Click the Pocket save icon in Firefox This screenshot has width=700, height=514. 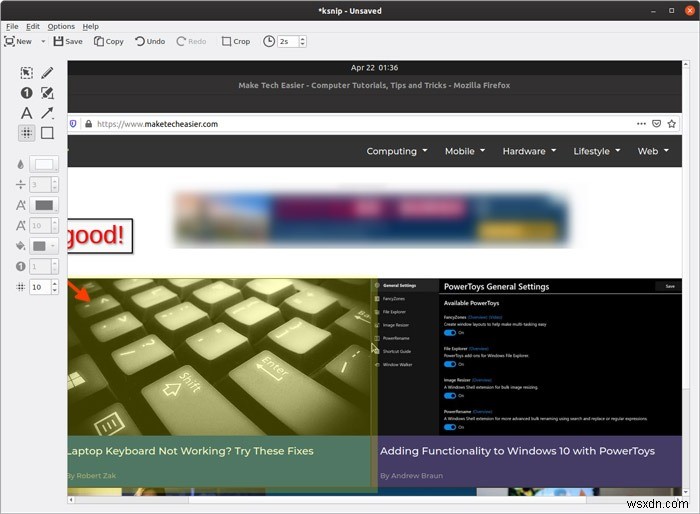[x=656, y=124]
